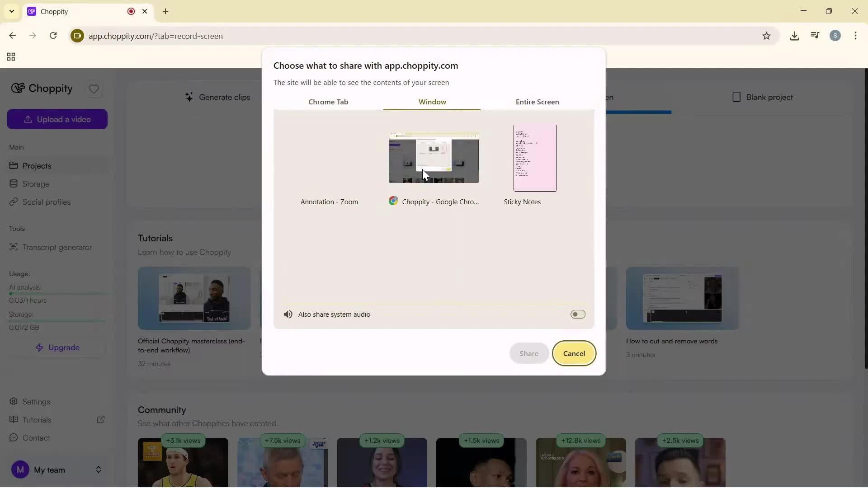
Task: Switch to the Entire Screen tab
Action: pyautogui.click(x=537, y=102)
